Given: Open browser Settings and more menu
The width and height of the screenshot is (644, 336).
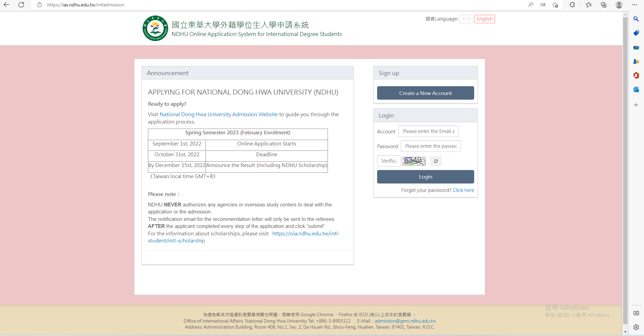Looking at the screenshot, I should (x=635, y=5).
